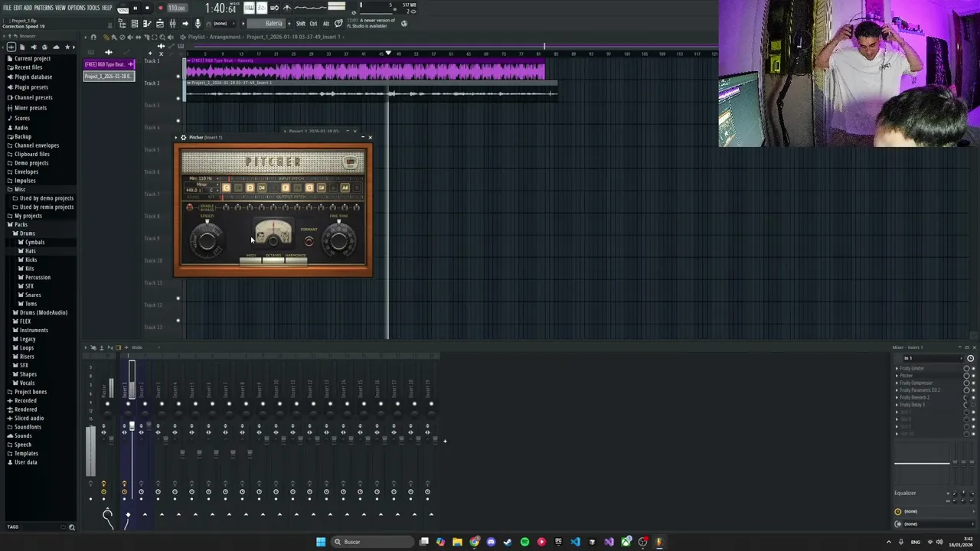980x551 pixels.
Task: Click the Windows Start button
Action: click(x=321, y=542)
